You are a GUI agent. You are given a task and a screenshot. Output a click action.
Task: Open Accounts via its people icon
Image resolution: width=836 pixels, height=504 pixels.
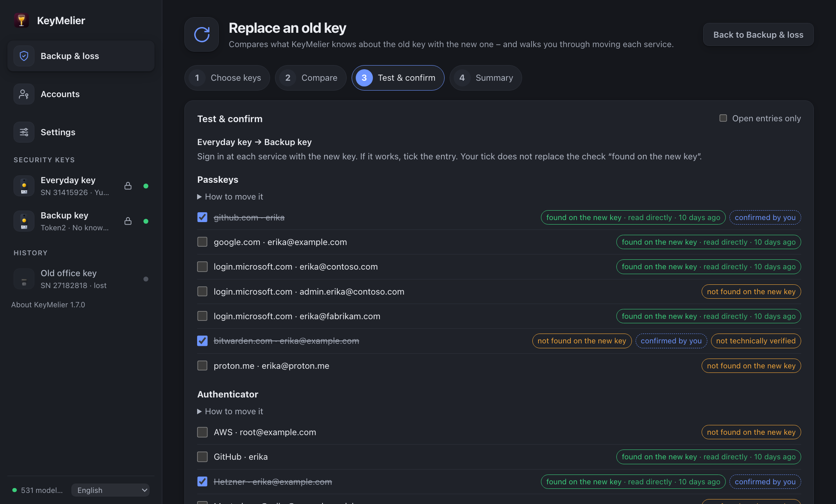(x=24, y=94)
